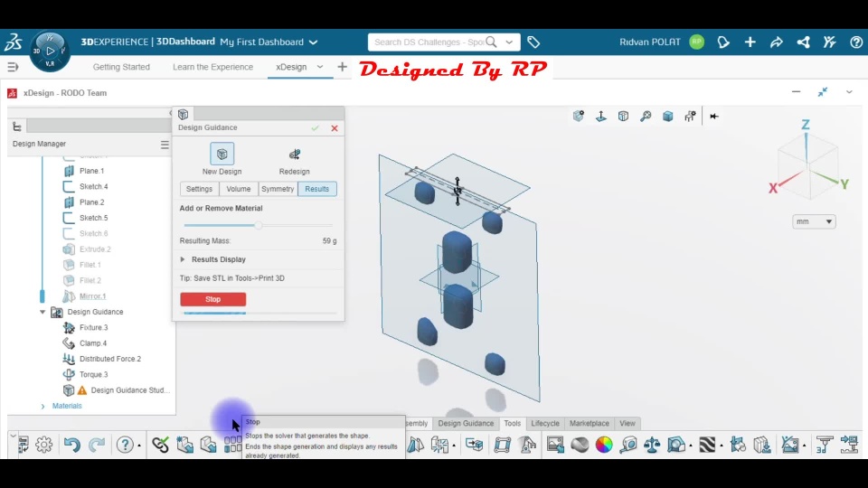The width and height of the screenshot is (868, 488).
Task: Open the xDesign widget chevron menu
Action: 849,92
